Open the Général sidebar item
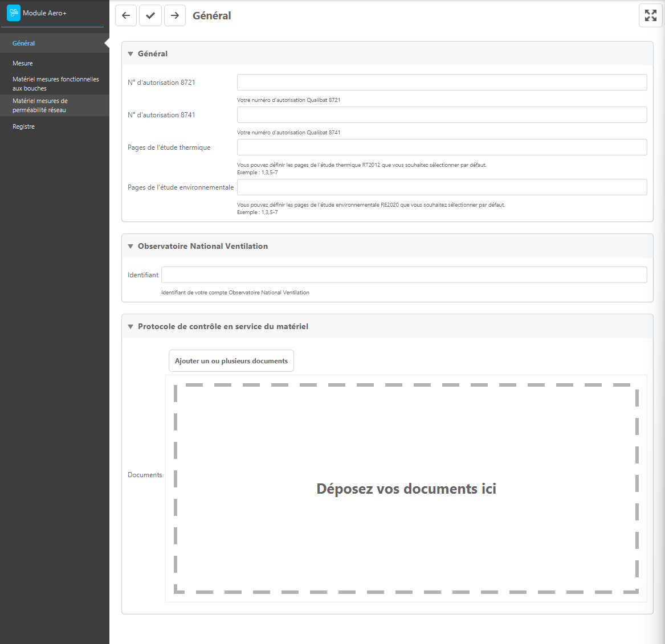 pyautogui.click(x=54, y=43)
